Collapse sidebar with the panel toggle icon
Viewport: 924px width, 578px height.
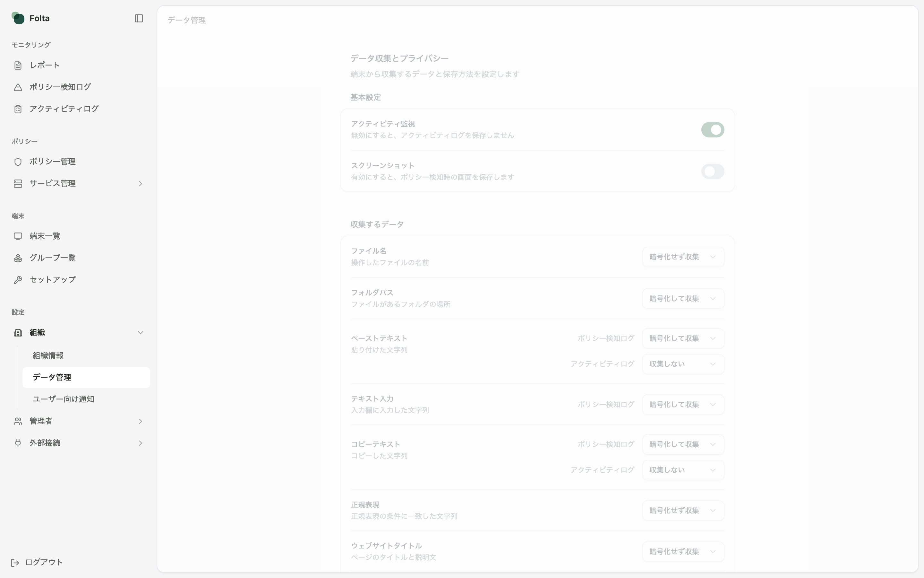[139, 18]
